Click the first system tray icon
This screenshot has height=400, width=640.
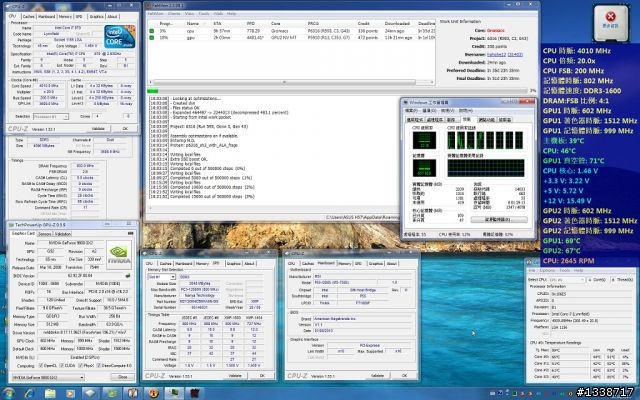(x=493, y=393)
